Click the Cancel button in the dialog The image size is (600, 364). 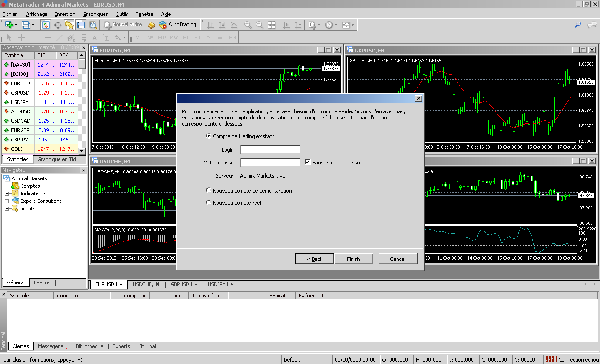click(x=398, y=259)
